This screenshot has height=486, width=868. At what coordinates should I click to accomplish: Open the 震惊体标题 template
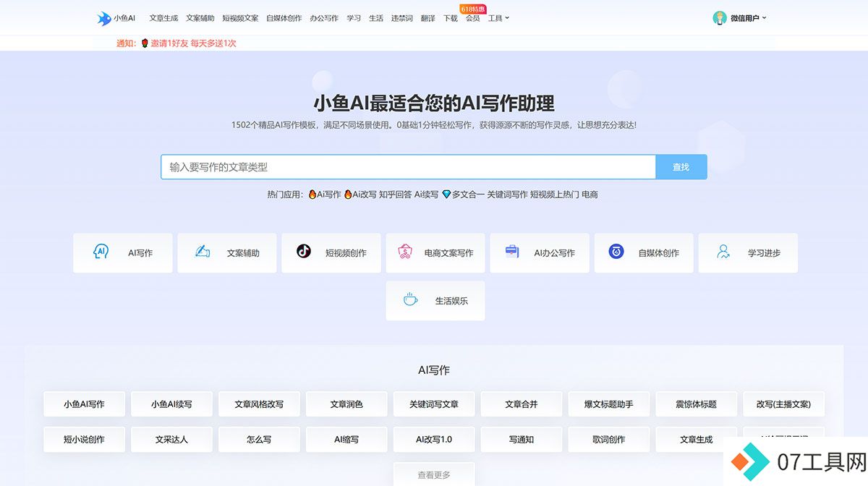697,404
